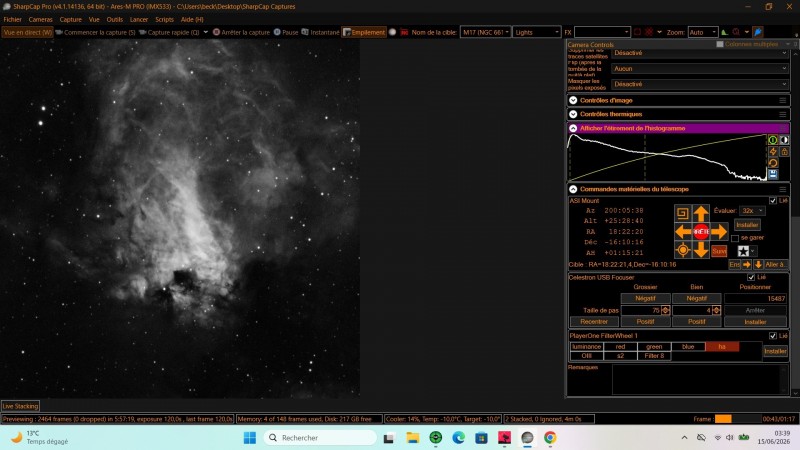Click the Remarques text box
This screenshot has width=800, height=450.
(700, 379)
